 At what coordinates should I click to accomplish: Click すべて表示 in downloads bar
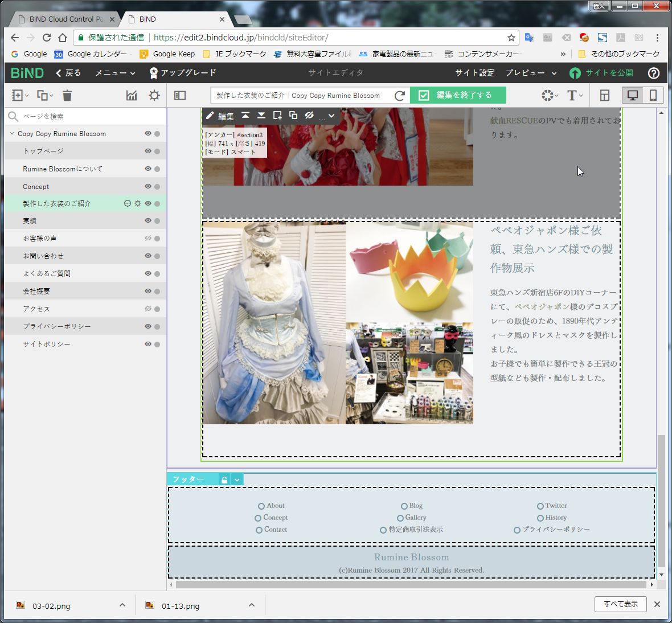point(620,604)
